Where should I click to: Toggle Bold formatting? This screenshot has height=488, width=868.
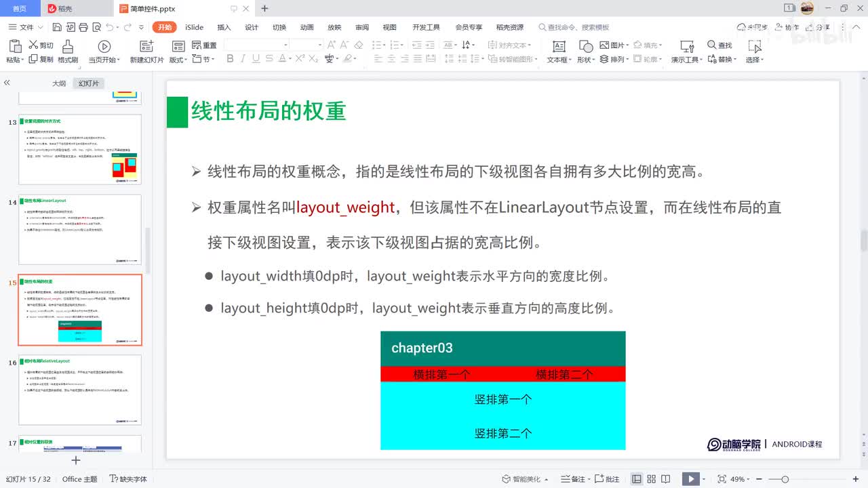(230, 59)
